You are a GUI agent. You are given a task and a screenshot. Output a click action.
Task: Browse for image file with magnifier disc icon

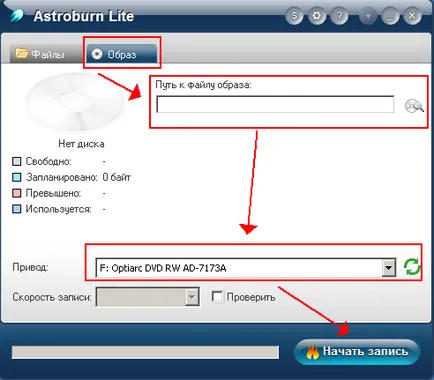tap(414, 106)
